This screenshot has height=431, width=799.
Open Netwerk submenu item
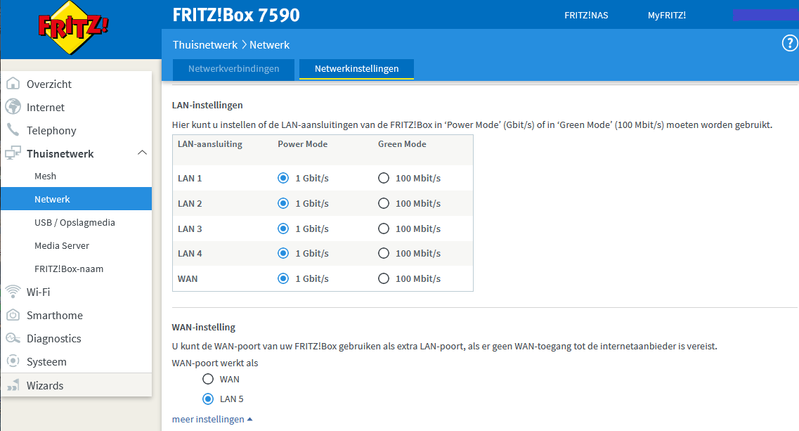(x=76, y=199)
